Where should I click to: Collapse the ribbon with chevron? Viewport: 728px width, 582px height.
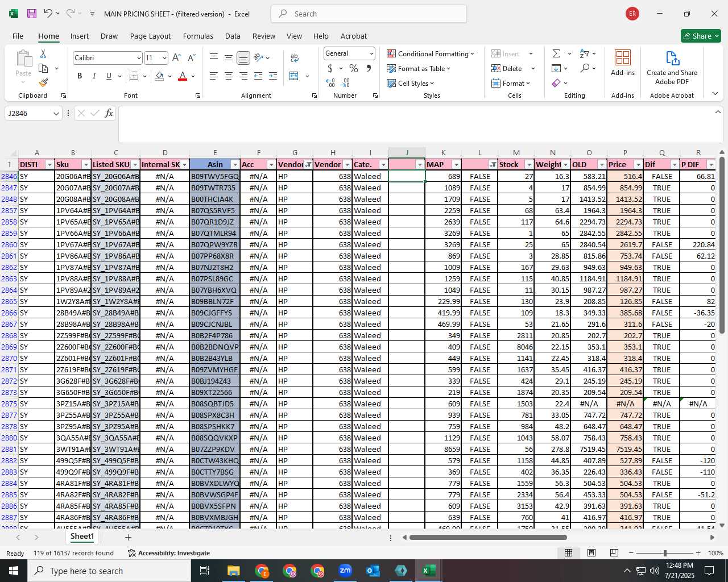715,94
